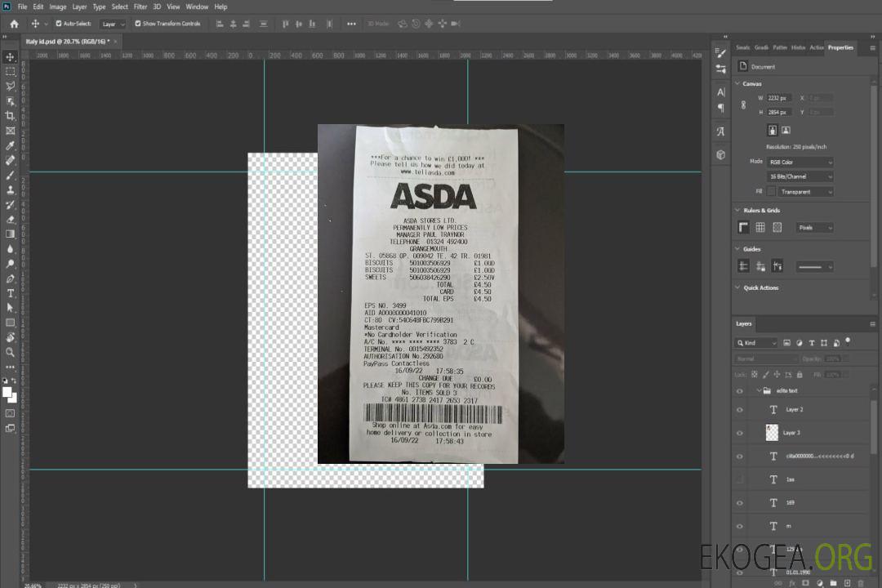Hide the '169' text layer
The image size is (882, 588).
pos(740,503)
